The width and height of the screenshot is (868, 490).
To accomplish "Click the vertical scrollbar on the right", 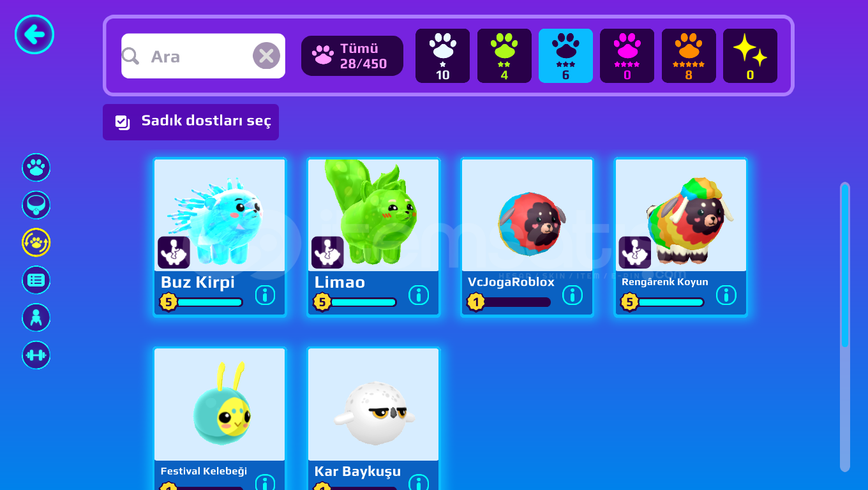I will click(845, 327).
